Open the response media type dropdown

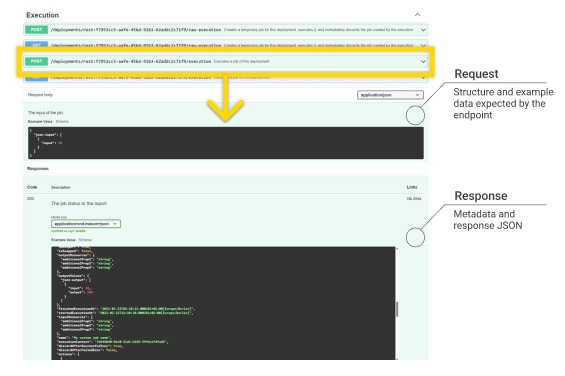click(x=86, y=224)
